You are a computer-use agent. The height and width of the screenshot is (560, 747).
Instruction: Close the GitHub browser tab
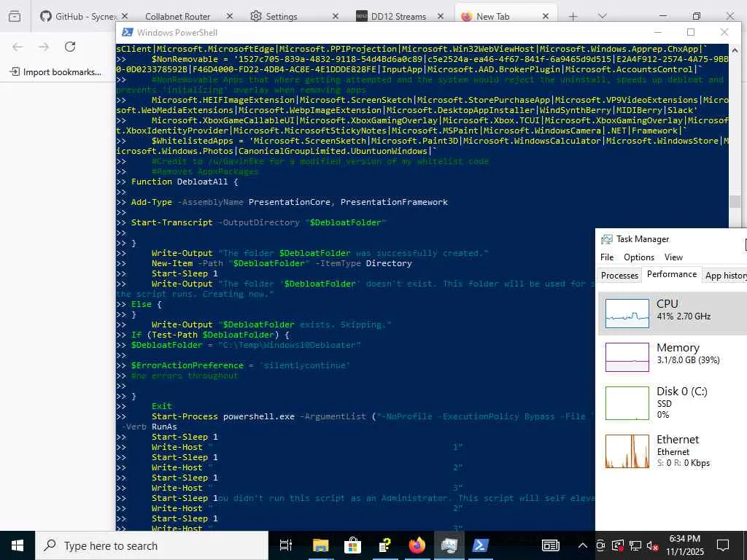(x=125, y=16)
